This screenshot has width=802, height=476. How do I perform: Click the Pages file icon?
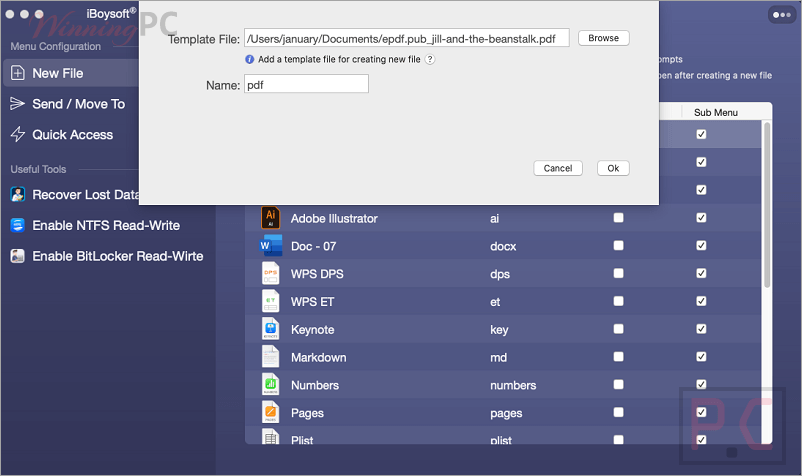pos(271,412)
